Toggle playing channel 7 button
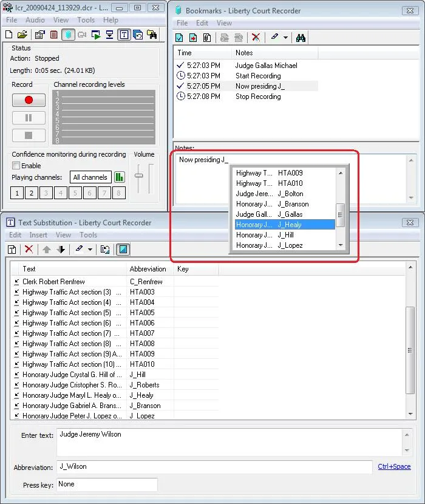 [x=104, y=193]
